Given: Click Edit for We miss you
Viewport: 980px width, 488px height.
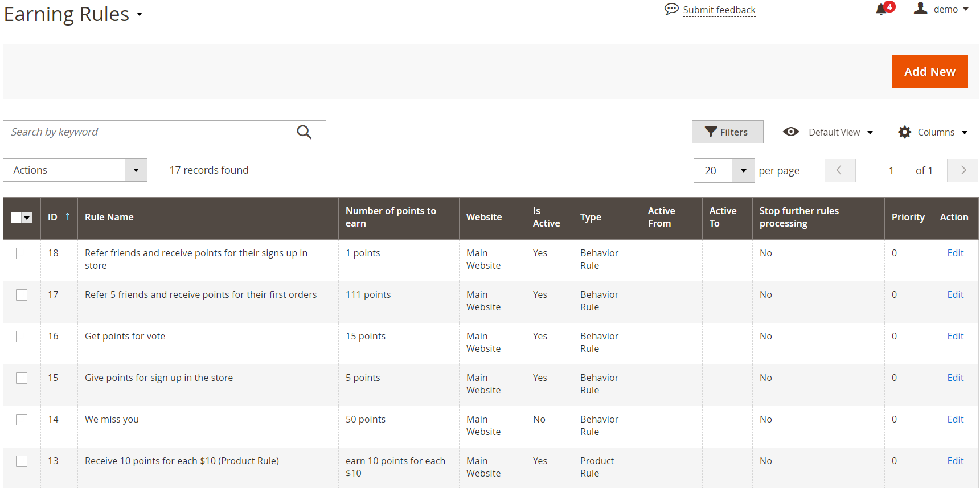Looking at the screenshot, I should [x=955, y=419].
